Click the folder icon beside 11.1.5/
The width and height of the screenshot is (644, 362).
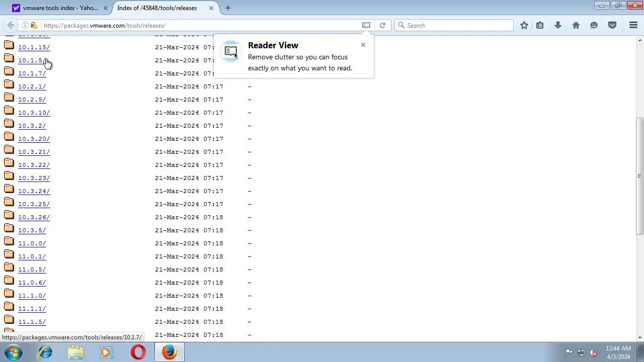[x=9, y=319]
